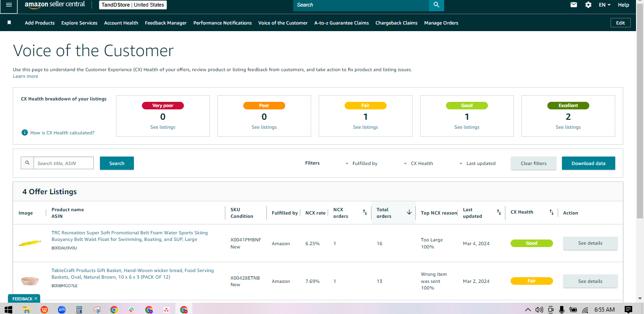Open A-to-z Guarantee Claims
This screenshot has width=644, height=314.
[x=342, y=23]
